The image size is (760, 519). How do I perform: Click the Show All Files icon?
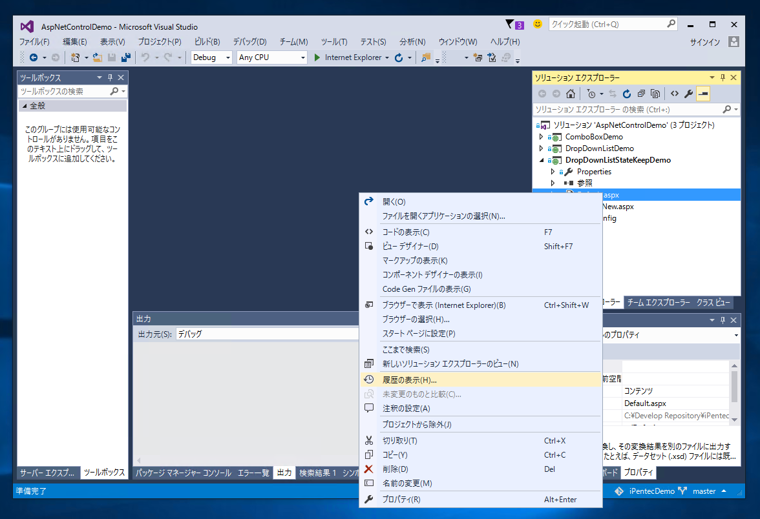pyautogui.click(x=655, y=94)
